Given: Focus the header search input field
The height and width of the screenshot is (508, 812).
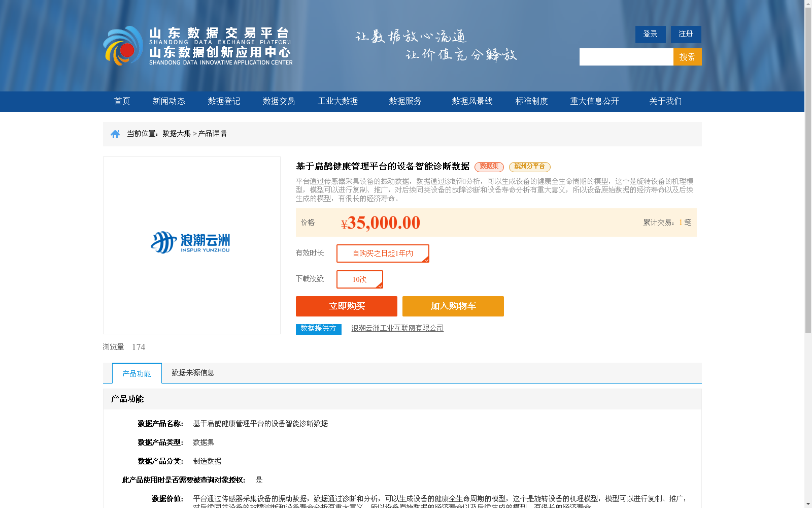Looking at the screenshot, I should (626, 57).
